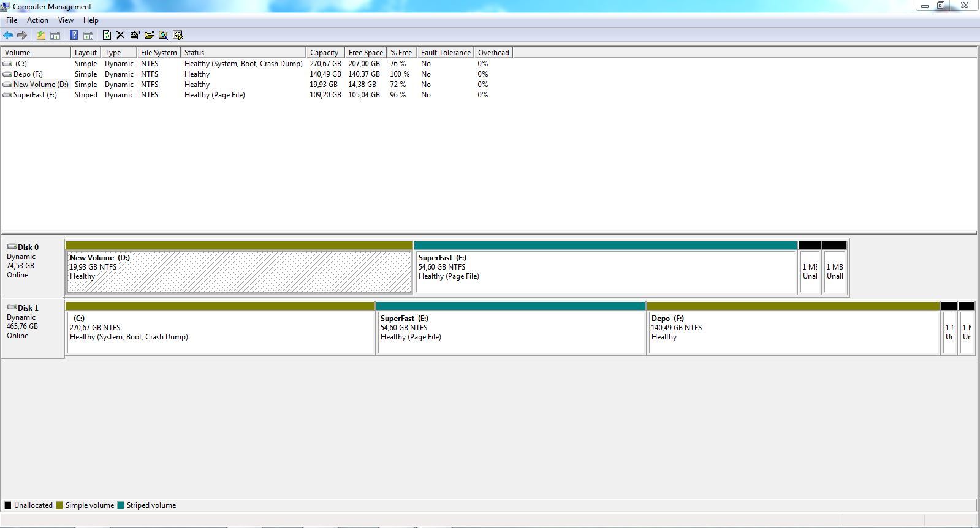980x528 pixels.
Task: Click the olive Simple volume legend swatch
Action: 59,505
